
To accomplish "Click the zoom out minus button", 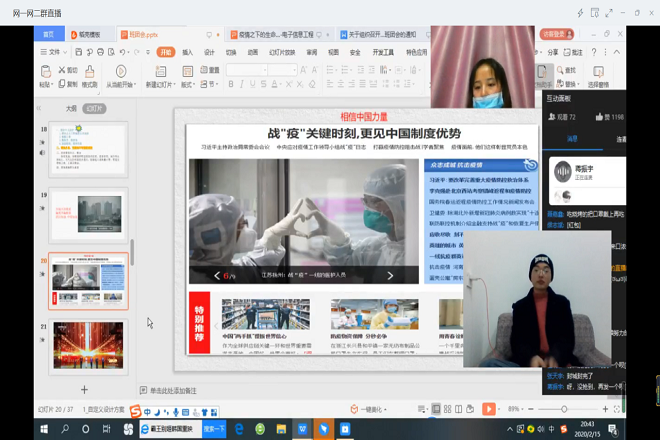I will 531,409.
